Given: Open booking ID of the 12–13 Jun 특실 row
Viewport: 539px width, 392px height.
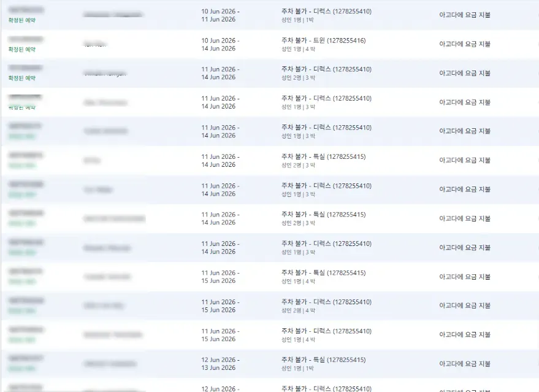Looking at the screenshot, I should pyautogui.click(x=26, y=359).
